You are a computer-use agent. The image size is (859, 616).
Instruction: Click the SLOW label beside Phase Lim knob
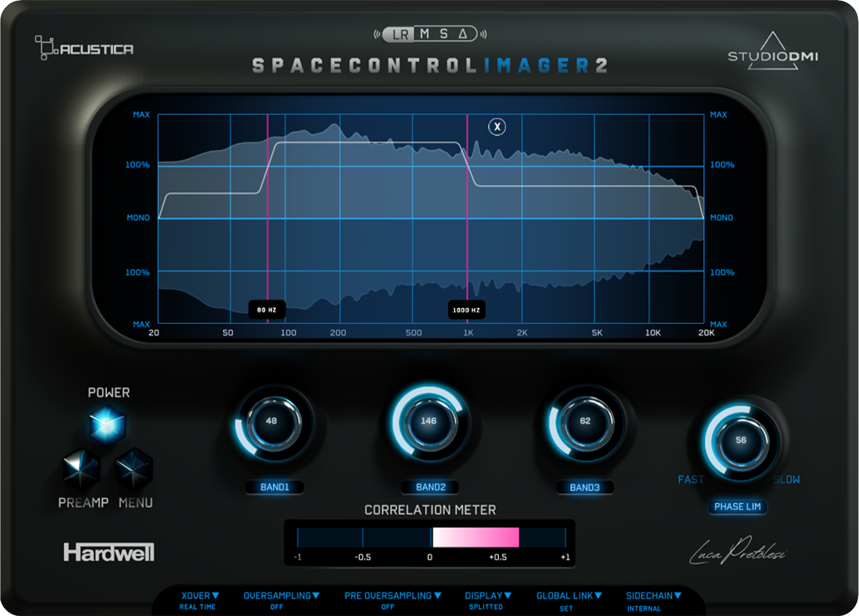787,479
